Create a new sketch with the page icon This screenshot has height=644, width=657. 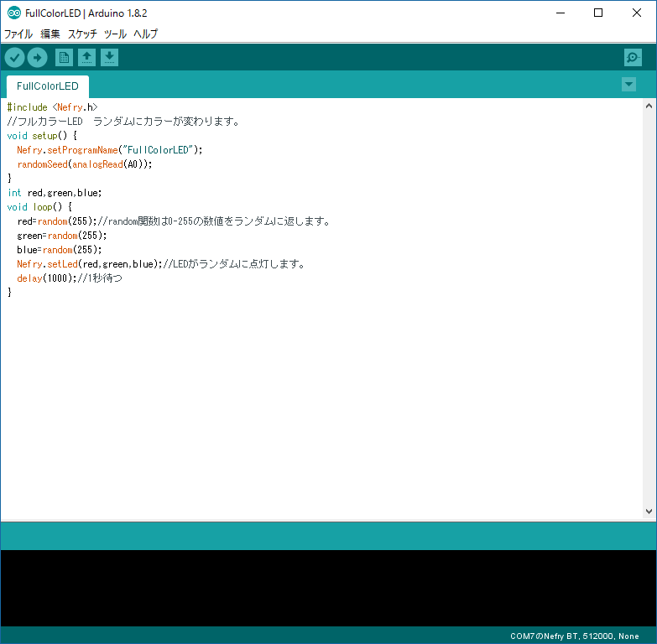64,57
